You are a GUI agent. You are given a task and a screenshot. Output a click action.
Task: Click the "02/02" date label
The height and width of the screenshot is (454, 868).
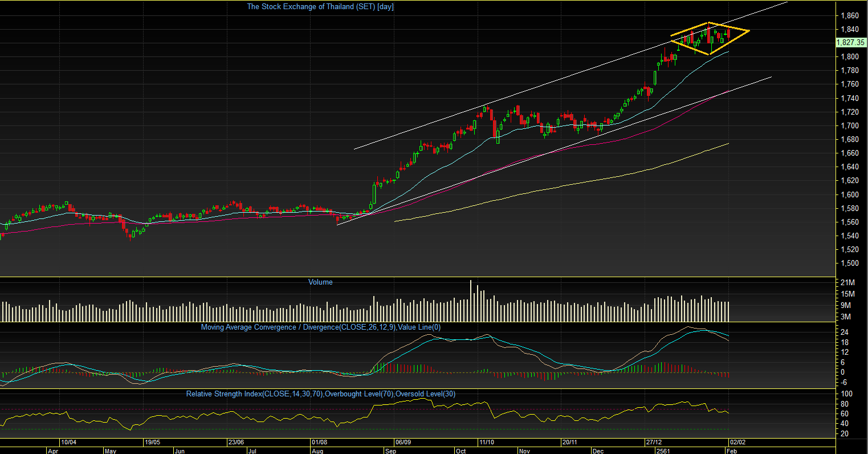tap(737, 442)
